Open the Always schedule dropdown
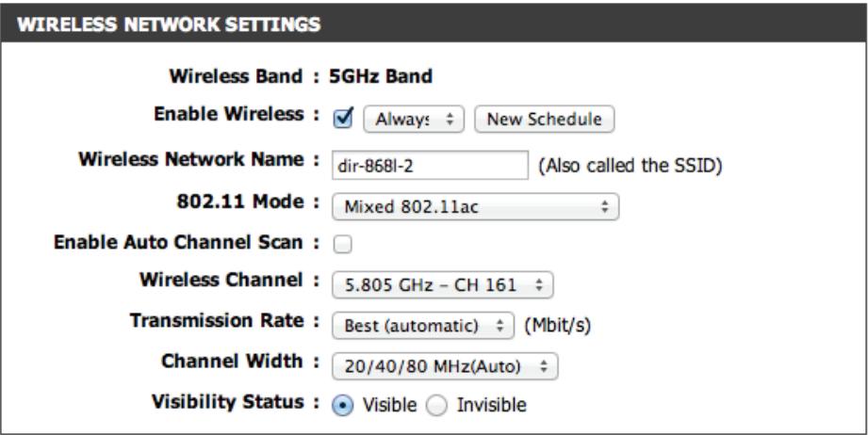Screen dimensions: 868x435 [x=414, y=119]
